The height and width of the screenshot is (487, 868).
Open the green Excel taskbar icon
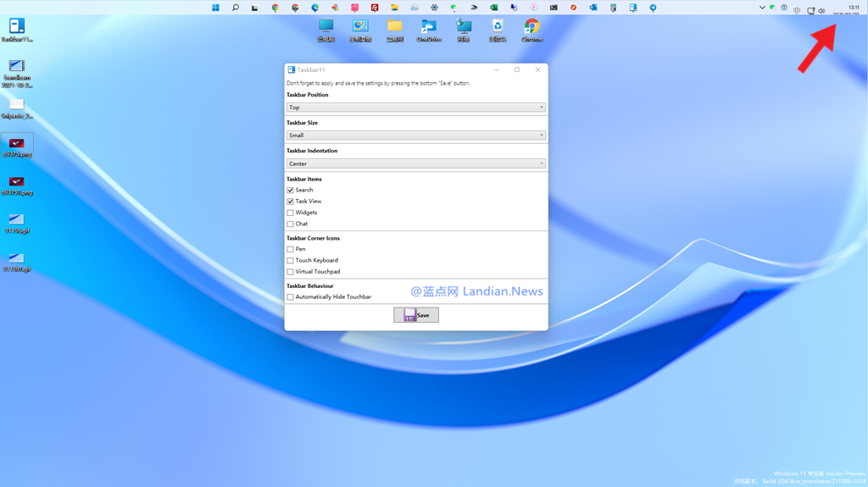494,8
